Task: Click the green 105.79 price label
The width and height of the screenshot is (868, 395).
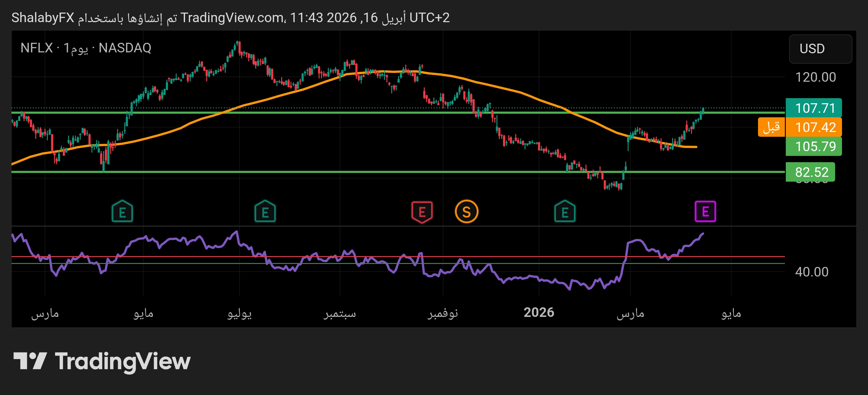Action: [813, 146]
